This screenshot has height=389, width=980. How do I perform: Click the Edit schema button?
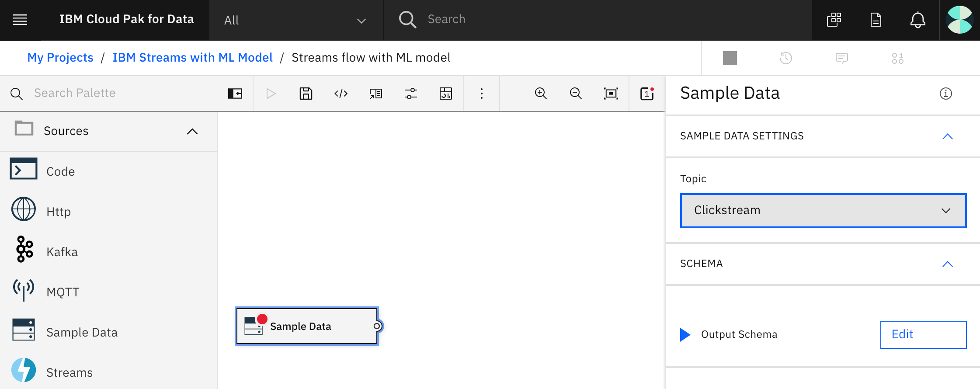coord(923,335)
